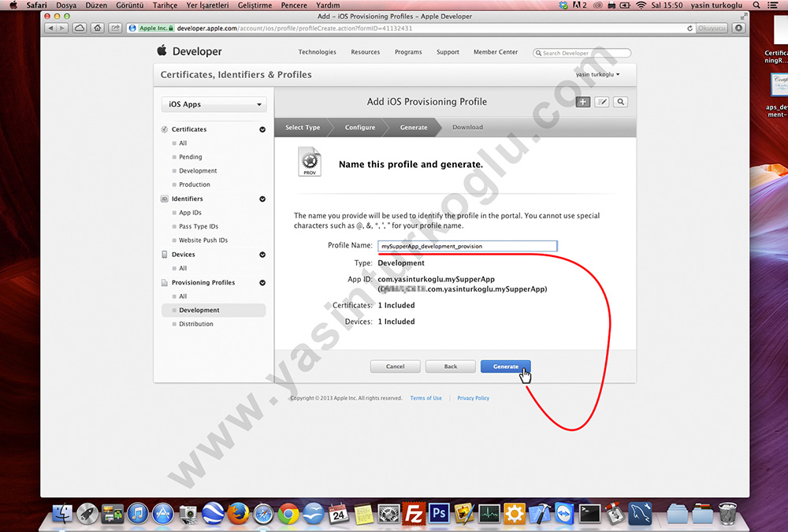Open Calendar icon in dock
The image size is (788, 532).
[339, 514]
